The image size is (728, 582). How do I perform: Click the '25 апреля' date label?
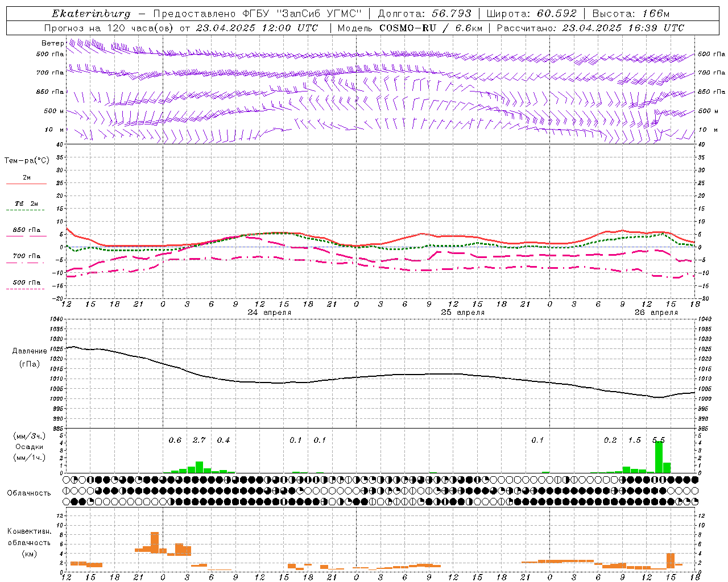463,313
